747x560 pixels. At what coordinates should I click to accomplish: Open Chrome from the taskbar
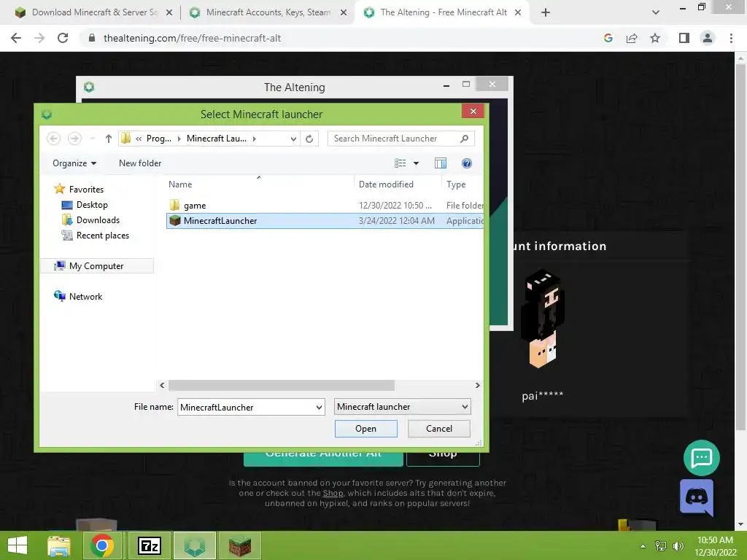101,545
